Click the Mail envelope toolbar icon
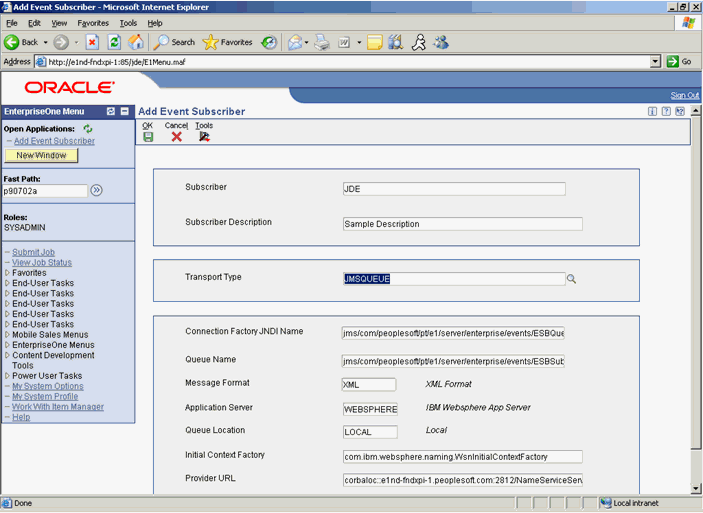This screenshot has height=513, width=703. 295,43
